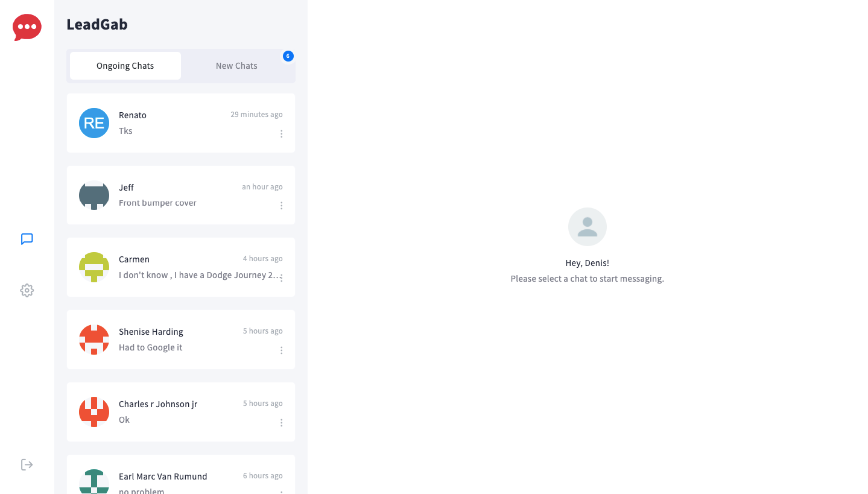Click the LeadGab red chat bubble logo
The width and height of the screenshot is (868, 494).
coord(27,27)
